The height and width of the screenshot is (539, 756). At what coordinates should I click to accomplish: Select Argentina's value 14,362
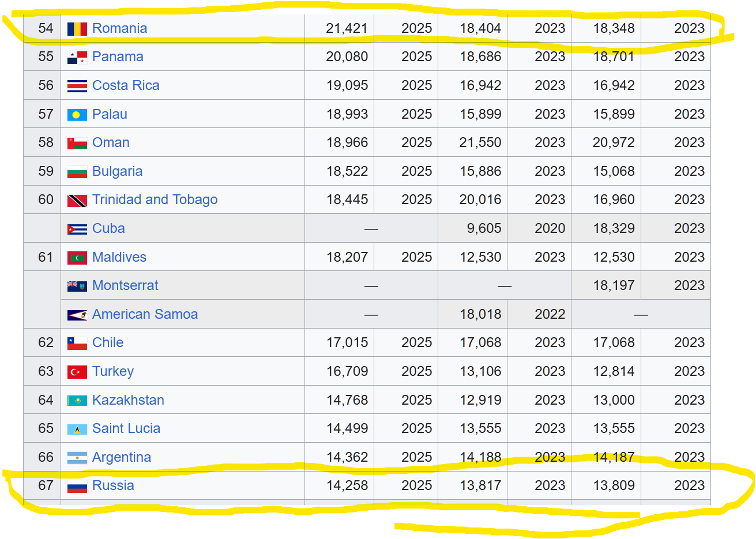[347, 457]
